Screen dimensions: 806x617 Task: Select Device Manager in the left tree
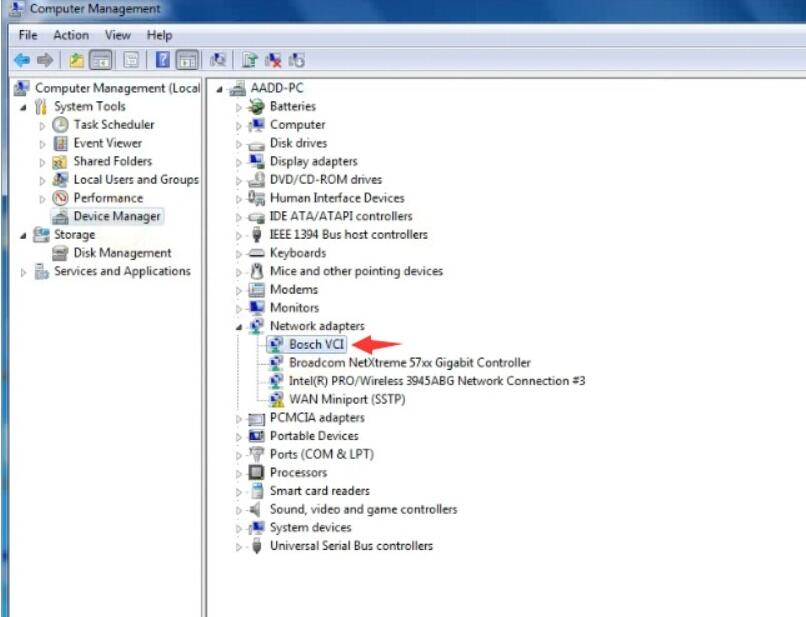117,216
